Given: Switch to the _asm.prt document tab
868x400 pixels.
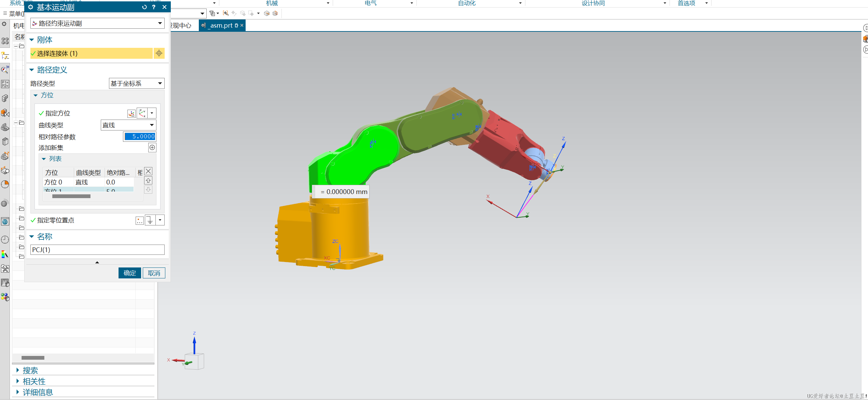Looking at the screenshot, I should pyautogui.click(x=221, y=25).
